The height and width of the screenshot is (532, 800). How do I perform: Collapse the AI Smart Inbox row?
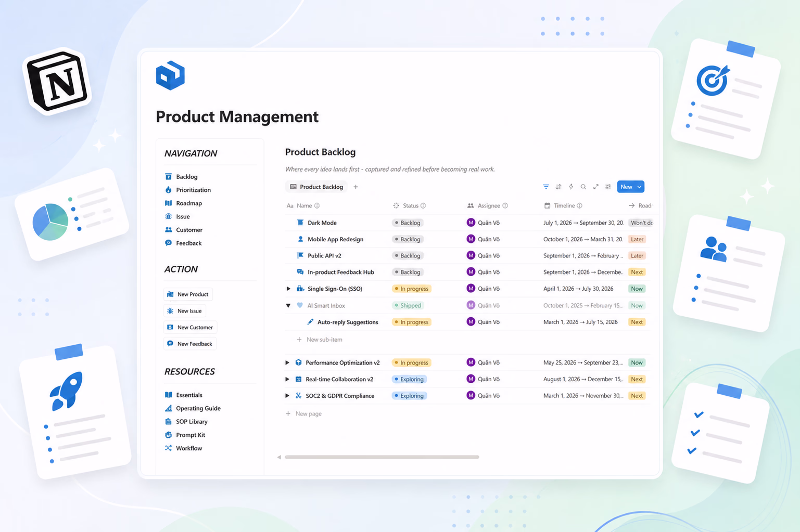(x=288, y=305)
